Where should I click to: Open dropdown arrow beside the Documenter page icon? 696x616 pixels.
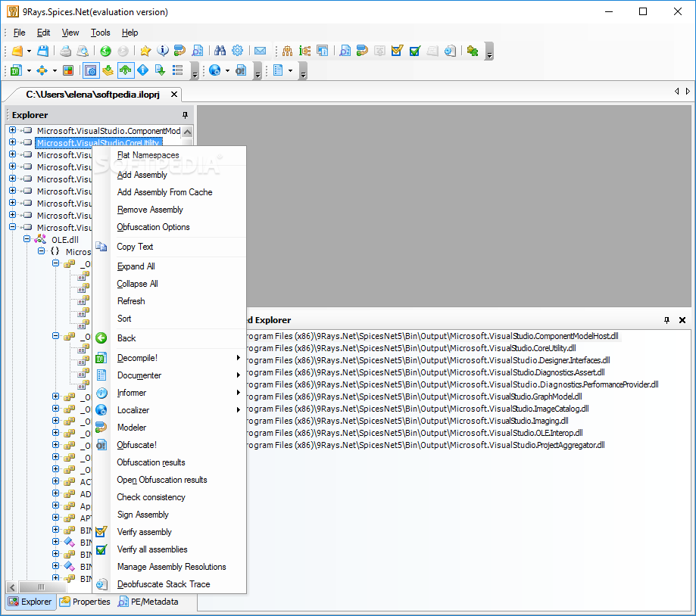tap(290, 71)
